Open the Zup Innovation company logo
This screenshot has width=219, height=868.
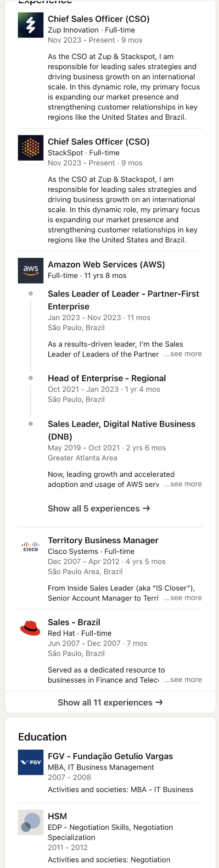(30, 25)
